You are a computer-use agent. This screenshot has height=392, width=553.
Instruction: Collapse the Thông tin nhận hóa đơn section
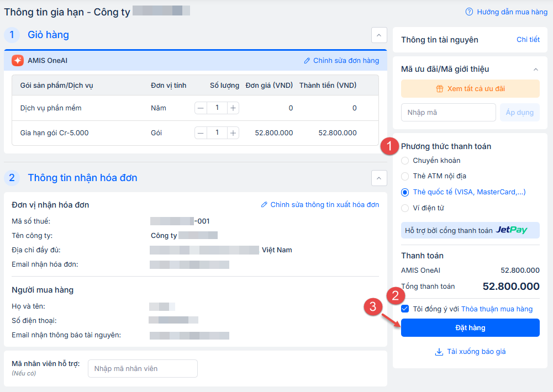(x=378, y=178)
